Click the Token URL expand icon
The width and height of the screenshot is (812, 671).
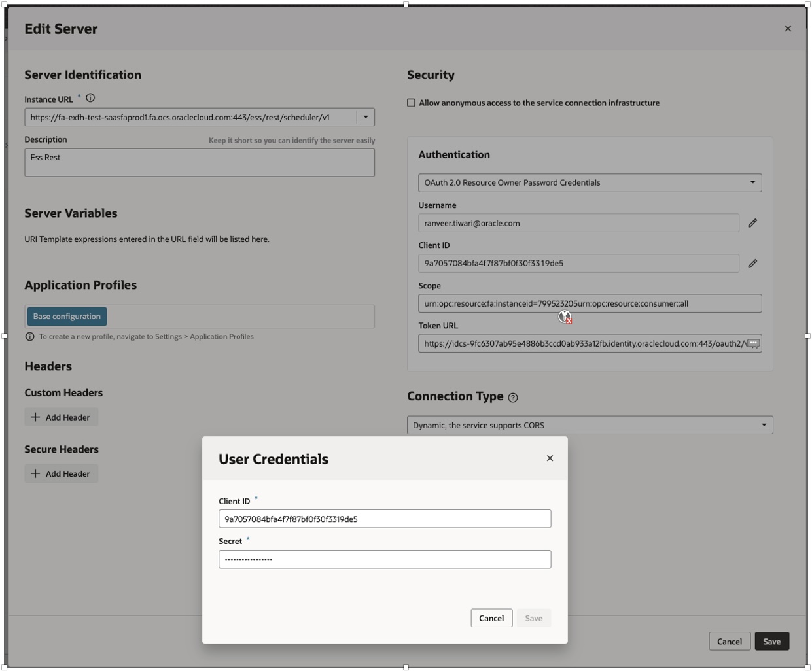(754, 343)
